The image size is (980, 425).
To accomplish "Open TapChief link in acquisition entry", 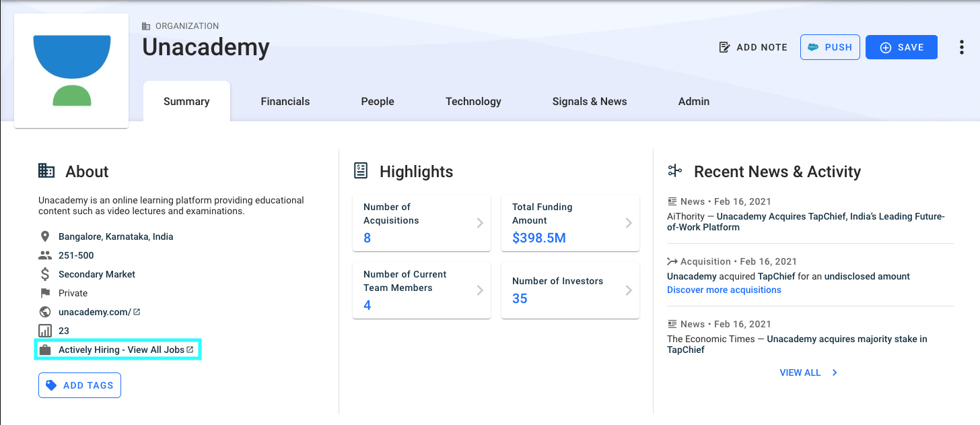I will coord(777,276).
